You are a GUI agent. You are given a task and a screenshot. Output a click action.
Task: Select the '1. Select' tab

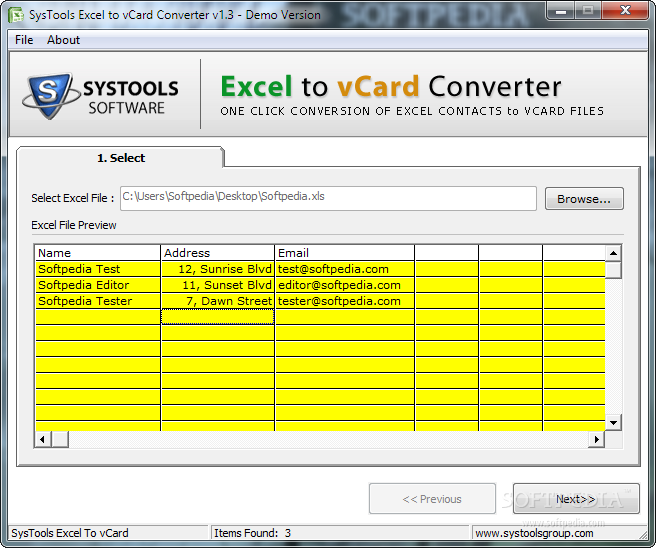(x=120, y=158)
